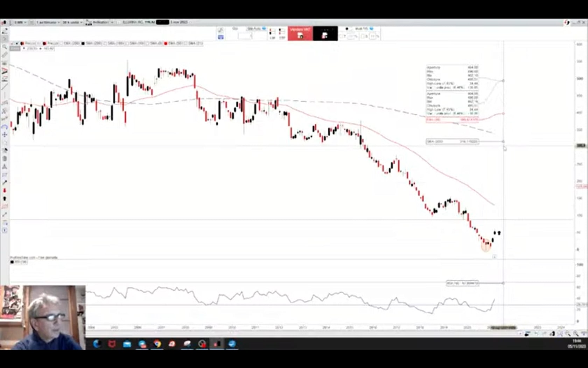The image size is (588, 368).
Task: Click the black buy market button
Action: tap(325, 33)
